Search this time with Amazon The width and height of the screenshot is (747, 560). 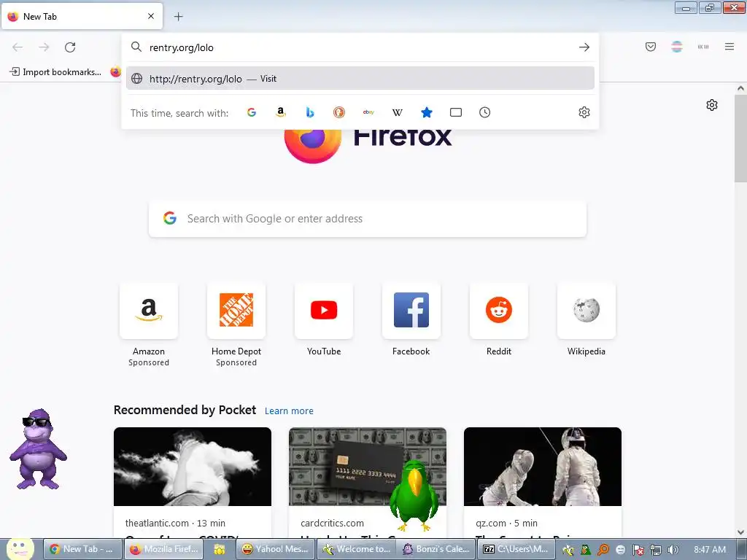click(x=281, y=112)
